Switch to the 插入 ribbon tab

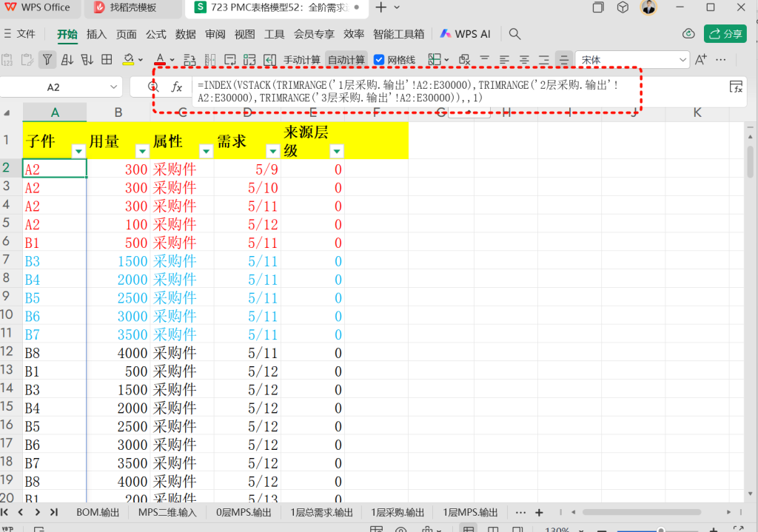tap(96, 34)
